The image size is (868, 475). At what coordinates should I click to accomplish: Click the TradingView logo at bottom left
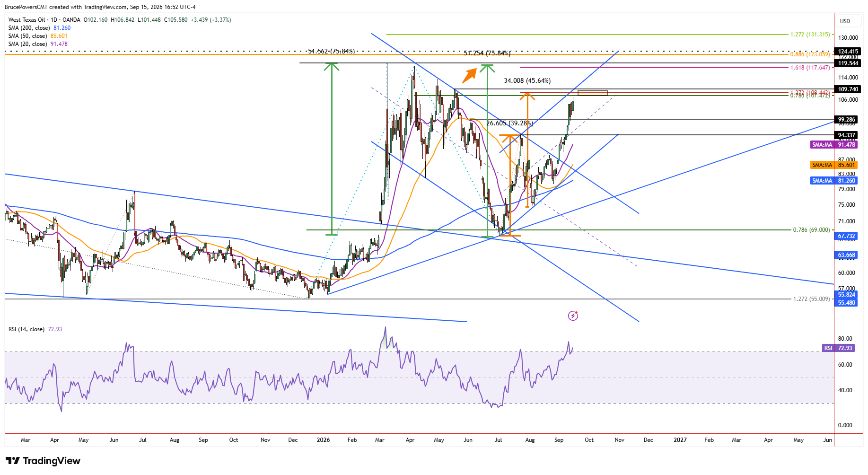[x=43, y=461]
